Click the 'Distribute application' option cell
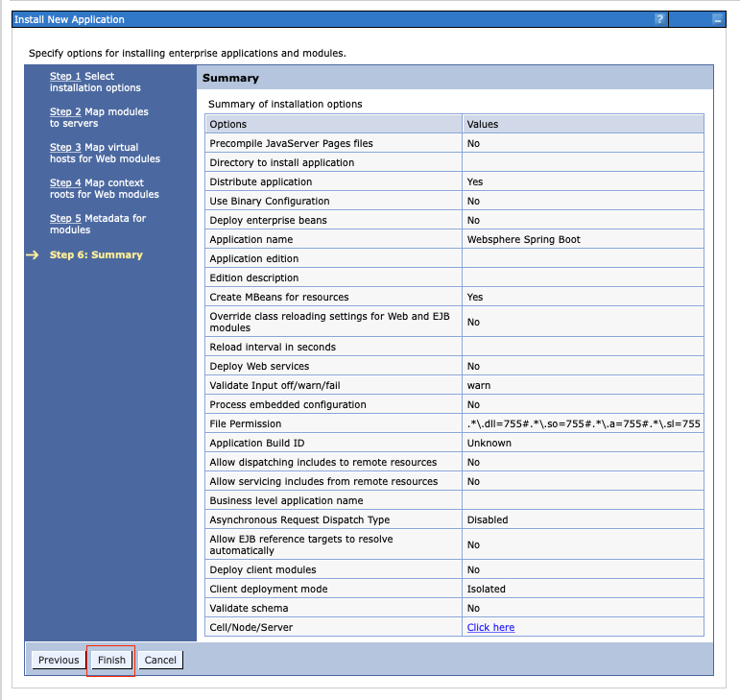 [333, 181]
